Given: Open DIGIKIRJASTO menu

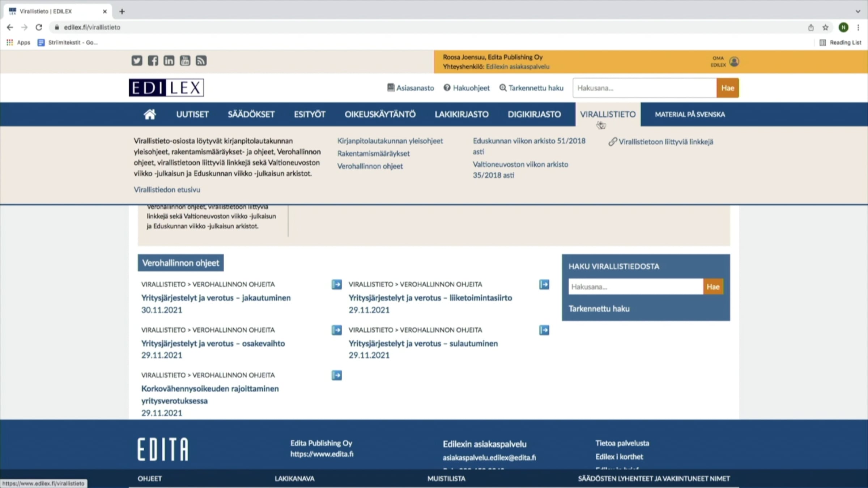Looking at the screenshot, I should [534, 114].
